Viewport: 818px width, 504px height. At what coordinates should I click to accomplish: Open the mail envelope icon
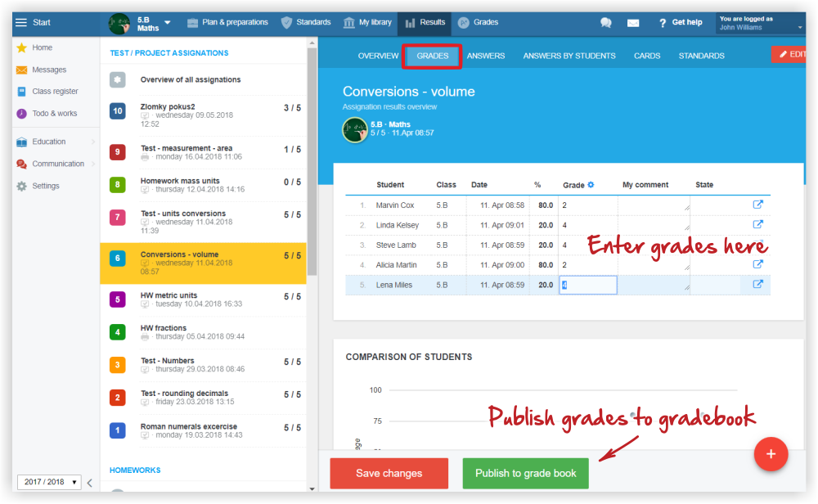(633, 23)
